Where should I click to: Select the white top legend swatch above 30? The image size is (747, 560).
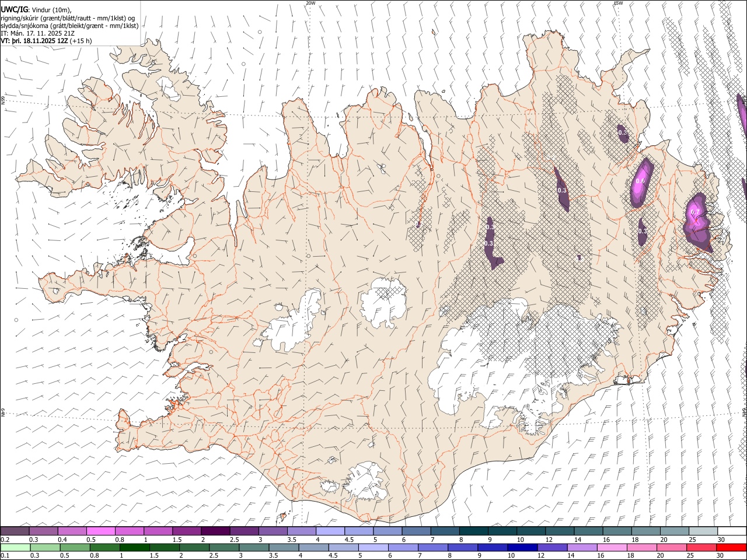coord(732,531)
